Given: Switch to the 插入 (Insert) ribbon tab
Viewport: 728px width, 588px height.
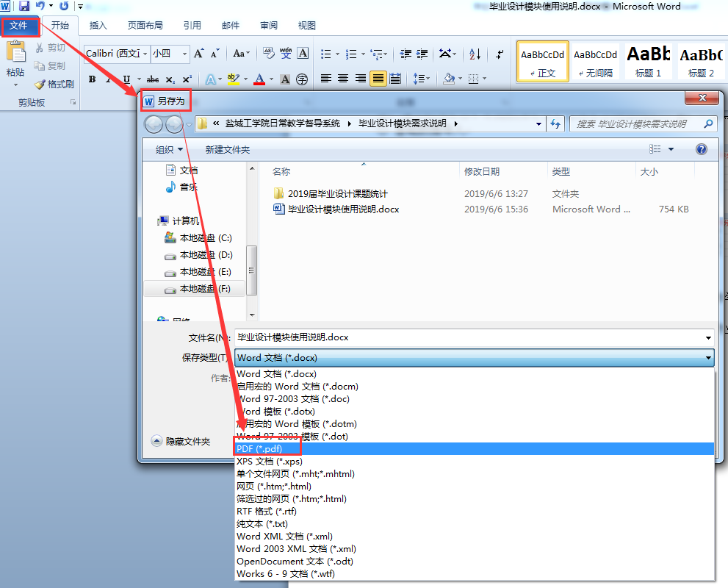Looking at the screenshot, I should (x=98, y=26).
